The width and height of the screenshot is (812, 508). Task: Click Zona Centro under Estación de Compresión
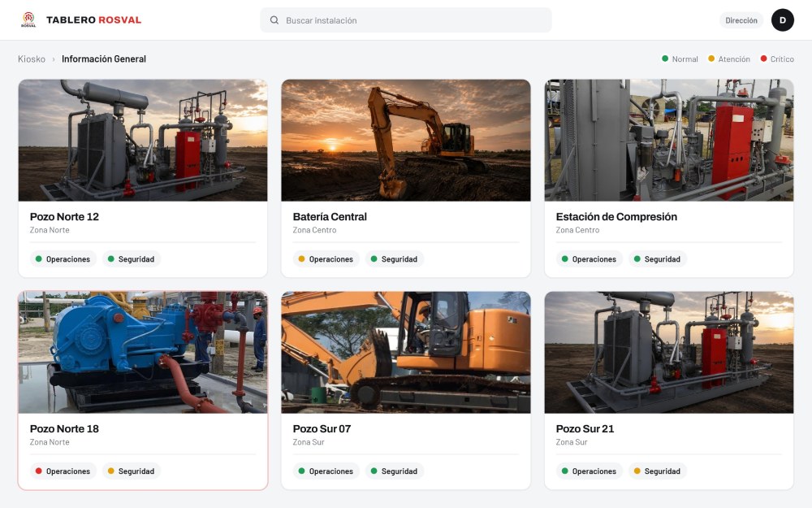pyautogui.click(x=577, y=230)
